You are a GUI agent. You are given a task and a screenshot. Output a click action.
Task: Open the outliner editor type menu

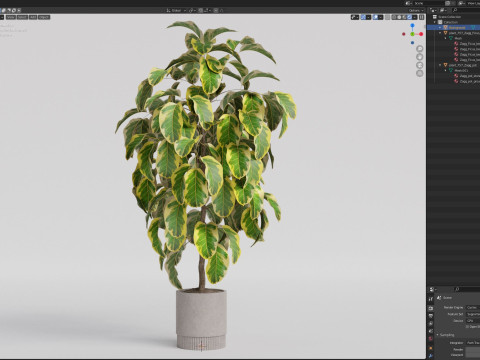click(x=433, y=10)
